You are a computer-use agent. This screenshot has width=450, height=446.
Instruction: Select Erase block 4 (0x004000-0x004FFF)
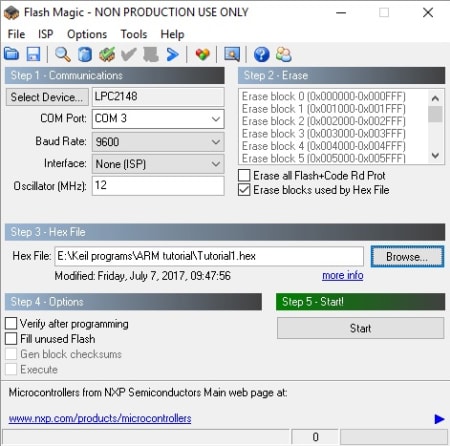pyautogui.click(x=324, y=146)
